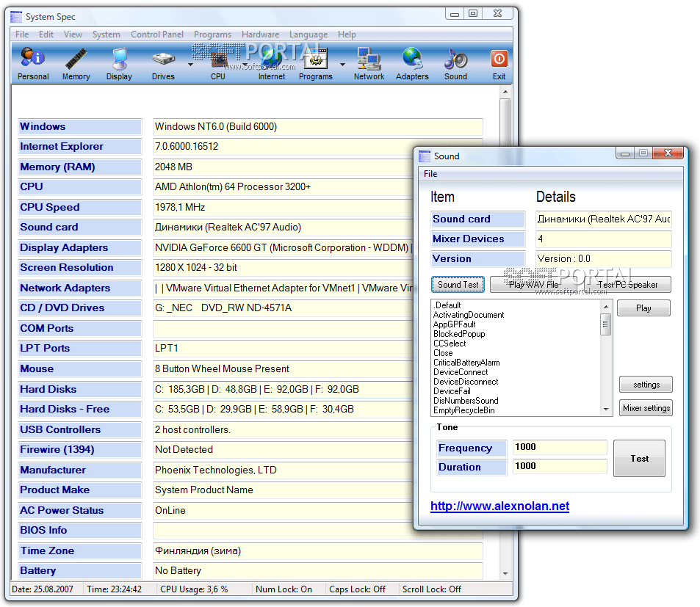
Task: Click the Memory toolbar icon
Action: tap(76, 63)
